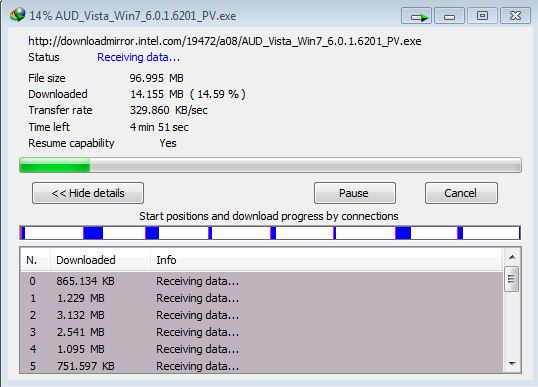Click time left value 4 min 51 sec
Viewport: 538px width, 387px height.
tap(159, 127)
